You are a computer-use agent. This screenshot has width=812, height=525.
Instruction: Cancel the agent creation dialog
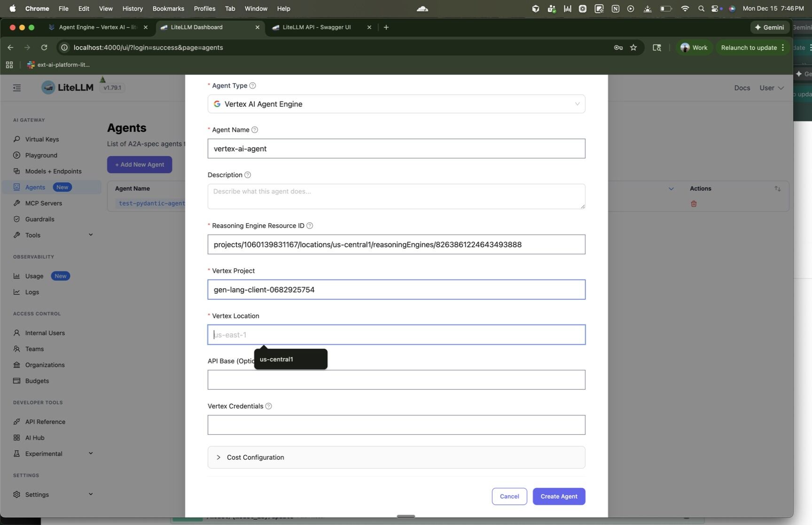[509, 496]
